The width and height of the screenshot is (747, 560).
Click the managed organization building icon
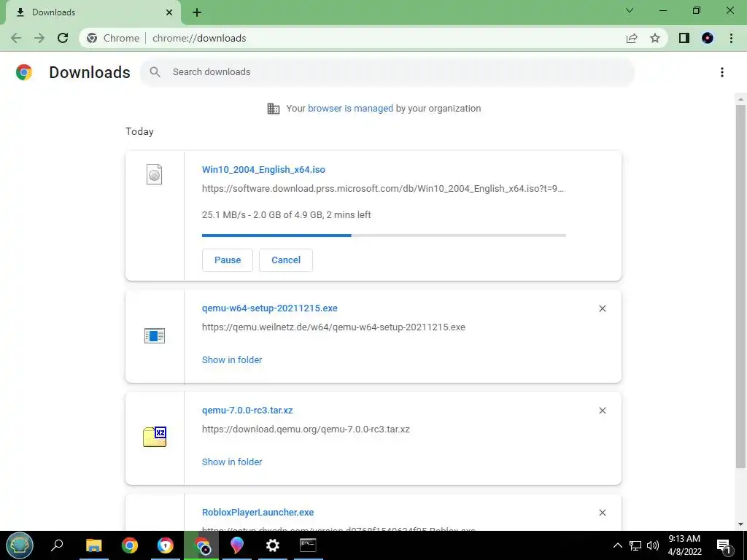coord(274,109)
